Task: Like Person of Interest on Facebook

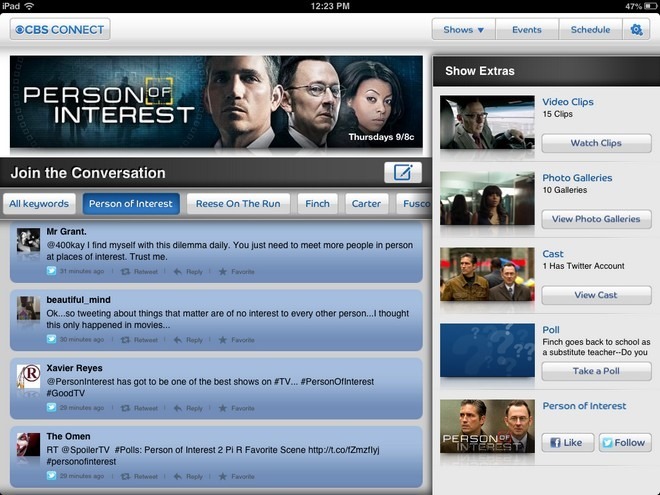Action: (x=567, y=442)
